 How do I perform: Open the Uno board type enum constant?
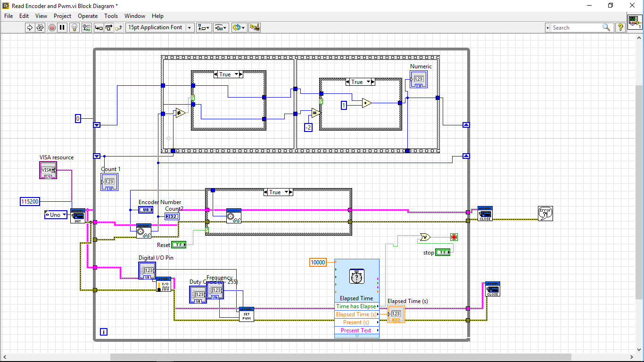[56, 215]
